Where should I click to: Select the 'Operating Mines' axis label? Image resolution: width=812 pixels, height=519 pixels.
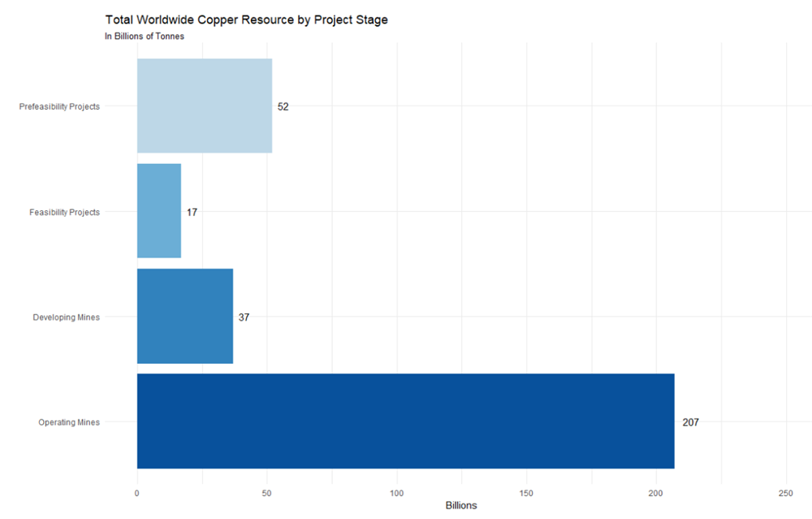coord(69,422)
